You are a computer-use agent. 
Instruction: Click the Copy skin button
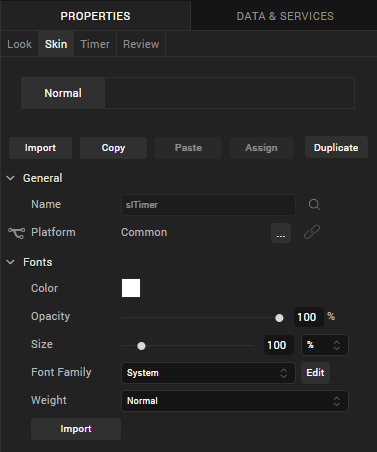click(113, 148)
